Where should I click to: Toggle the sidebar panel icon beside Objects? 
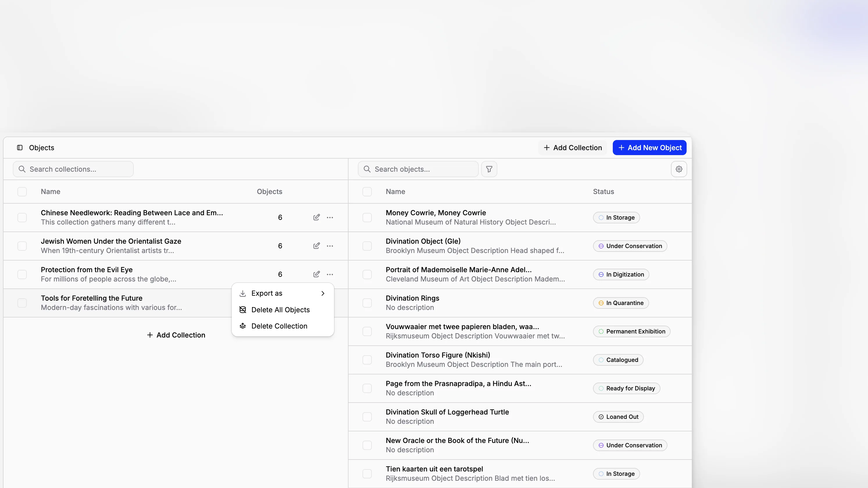point(20,148)
